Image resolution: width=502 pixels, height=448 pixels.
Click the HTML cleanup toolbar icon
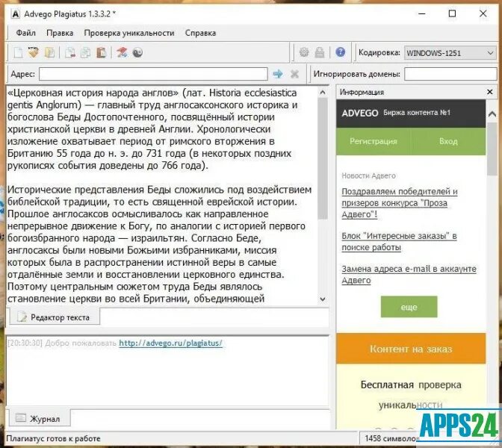pos(34,52)
